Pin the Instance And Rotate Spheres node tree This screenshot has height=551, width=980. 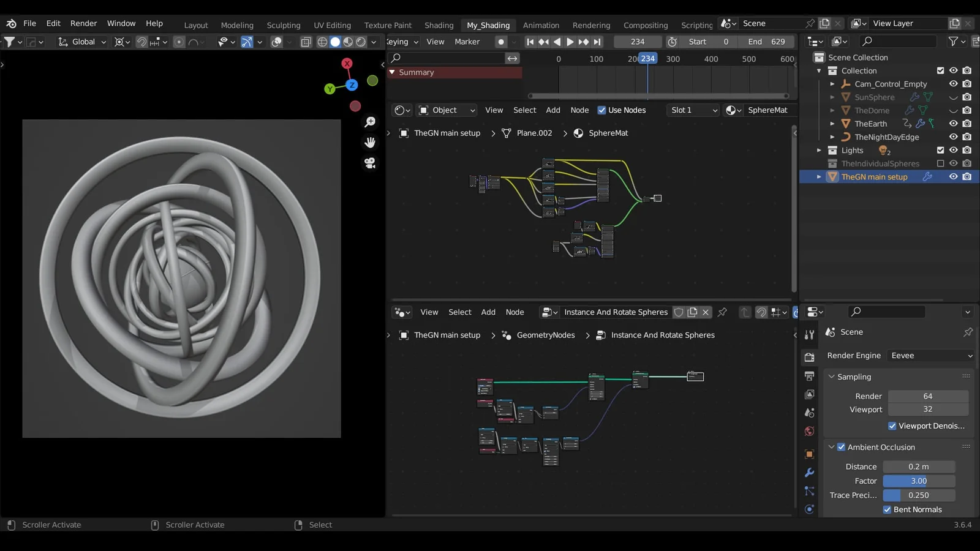pyautogui.click(x=722, y=312)
